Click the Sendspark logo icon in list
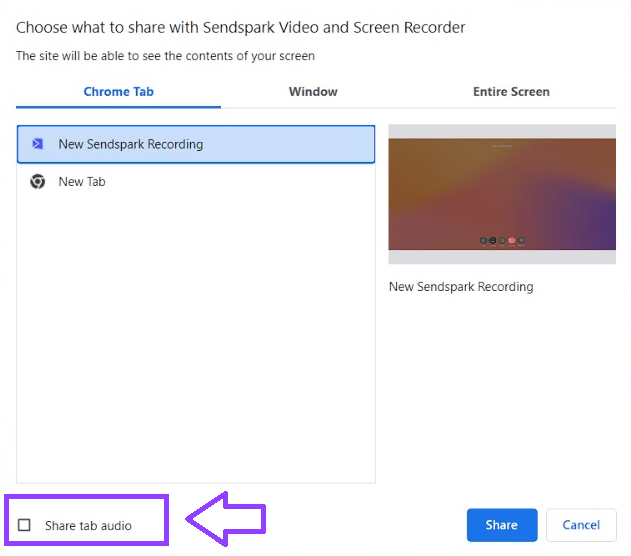Screen dimensions: 631x556 (37, 144)
